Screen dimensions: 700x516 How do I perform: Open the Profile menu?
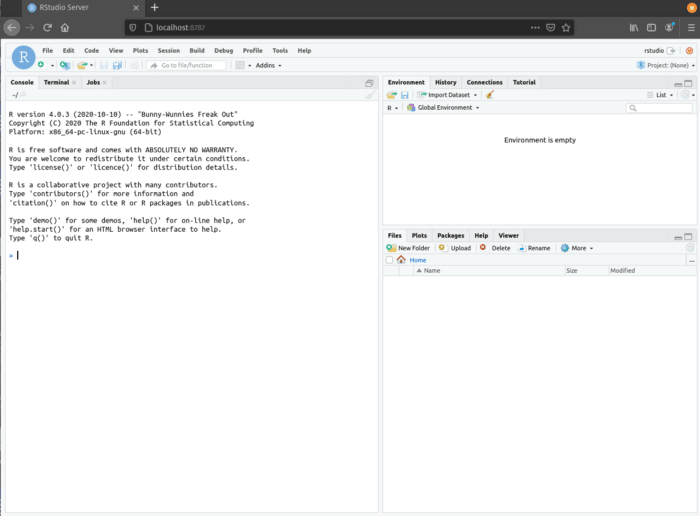click(x=253, y=50)
